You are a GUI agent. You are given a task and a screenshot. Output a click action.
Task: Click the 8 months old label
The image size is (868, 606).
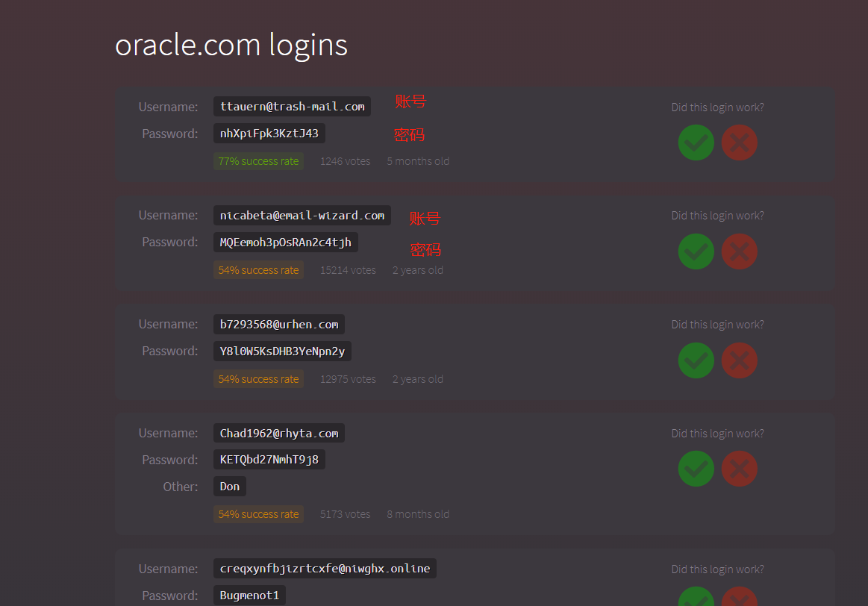pyautogui.click(x=418, y=514)
